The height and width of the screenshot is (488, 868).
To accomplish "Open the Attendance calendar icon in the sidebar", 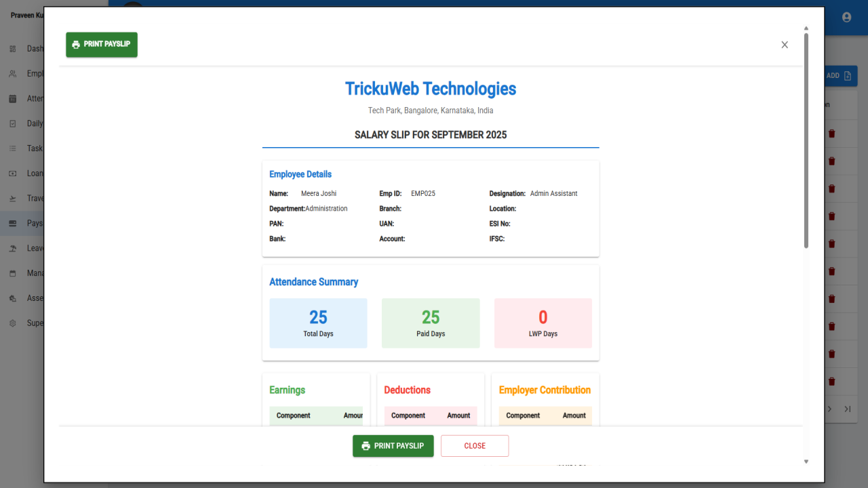I will 12,99.
